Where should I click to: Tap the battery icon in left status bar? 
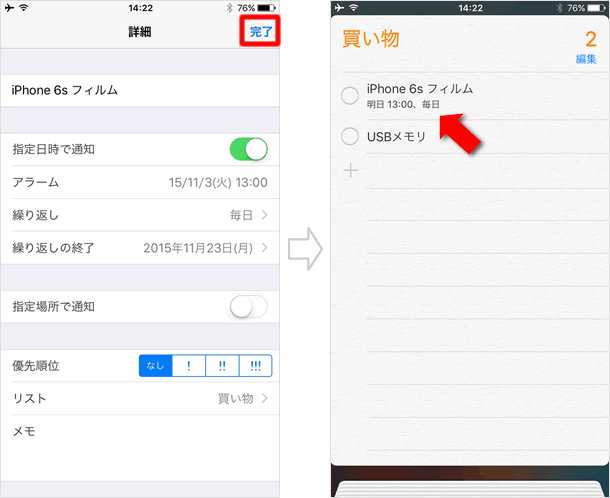pos(266,8)
